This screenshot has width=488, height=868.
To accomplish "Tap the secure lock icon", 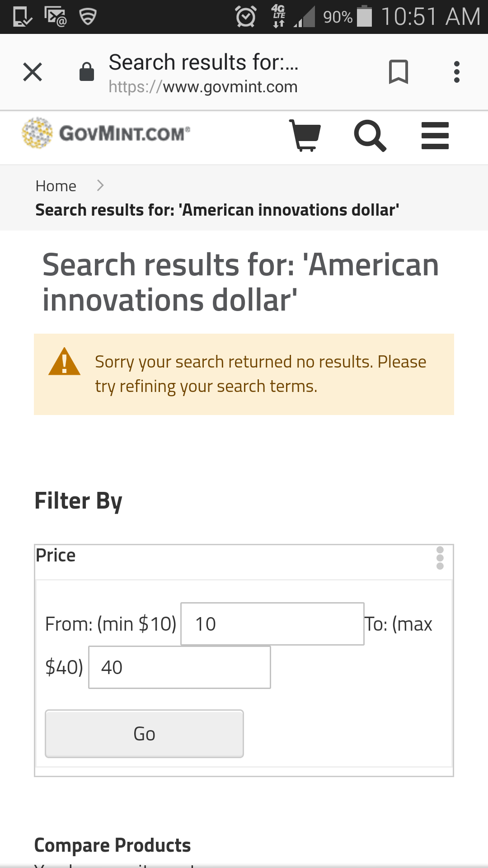I will click(86, 72).
